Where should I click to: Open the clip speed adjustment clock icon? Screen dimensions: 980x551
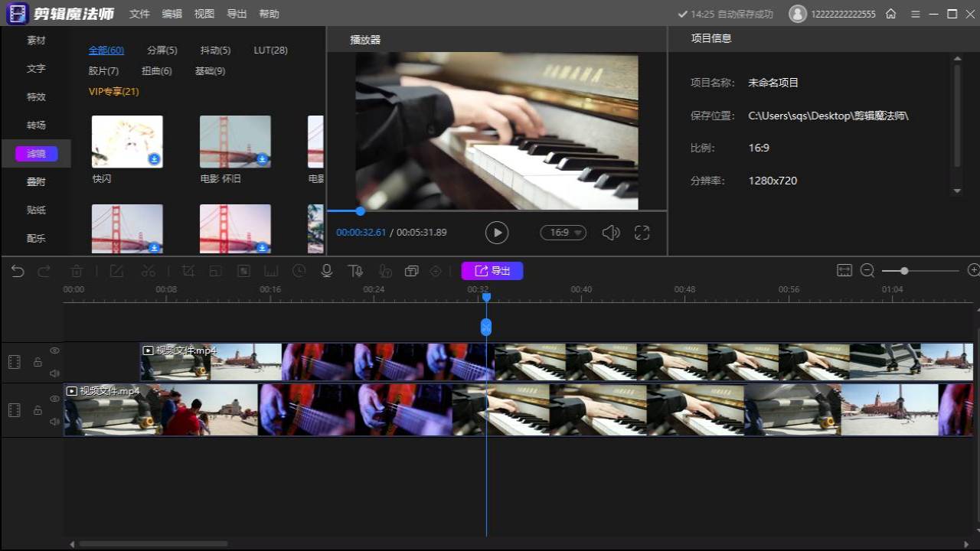click(299, 270)
